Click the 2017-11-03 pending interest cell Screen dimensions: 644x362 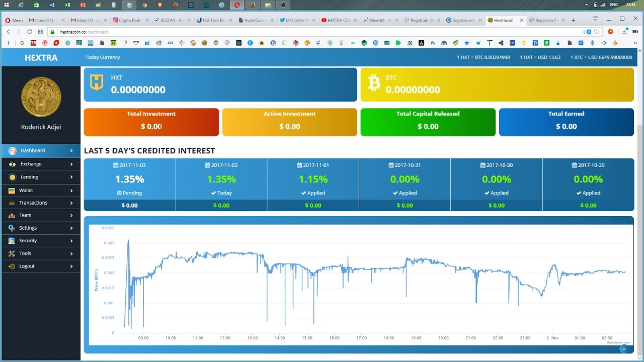[x=130, y=185]
